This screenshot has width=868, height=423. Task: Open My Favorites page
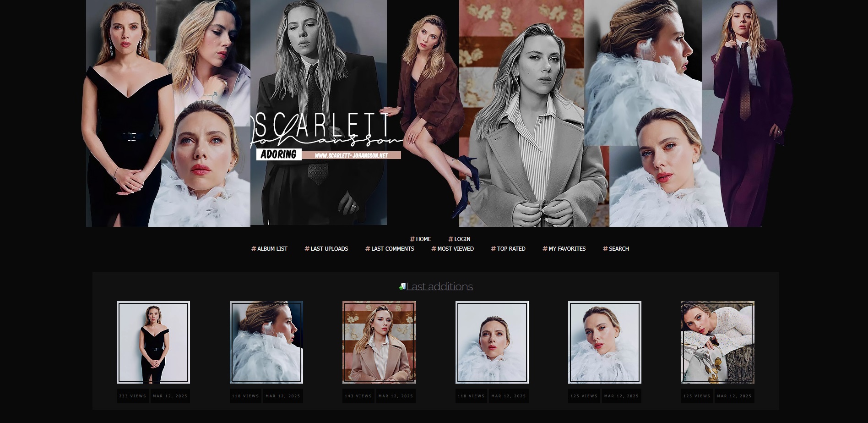click(564, 249)
